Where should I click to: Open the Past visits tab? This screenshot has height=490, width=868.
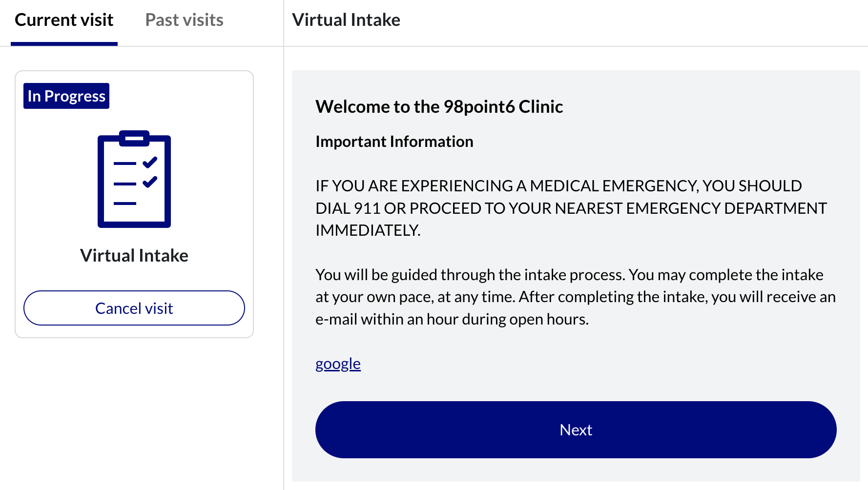184,20
